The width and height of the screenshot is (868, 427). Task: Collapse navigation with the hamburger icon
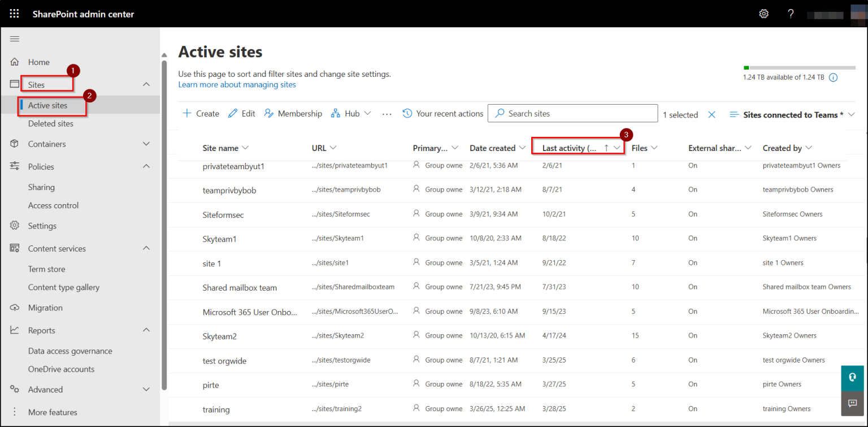pyautogui.click(x=14, y=38)
